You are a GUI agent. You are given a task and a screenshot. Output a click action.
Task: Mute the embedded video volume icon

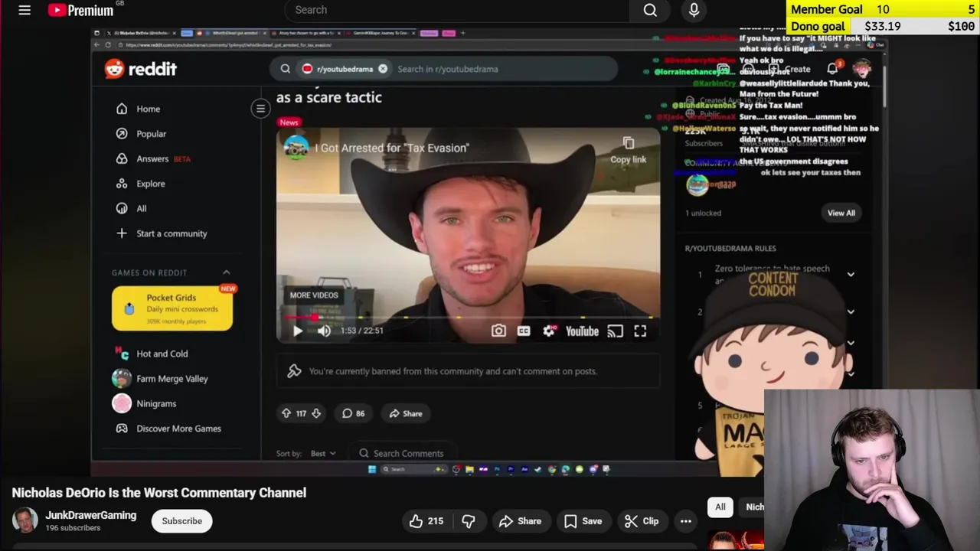[324, 331]
